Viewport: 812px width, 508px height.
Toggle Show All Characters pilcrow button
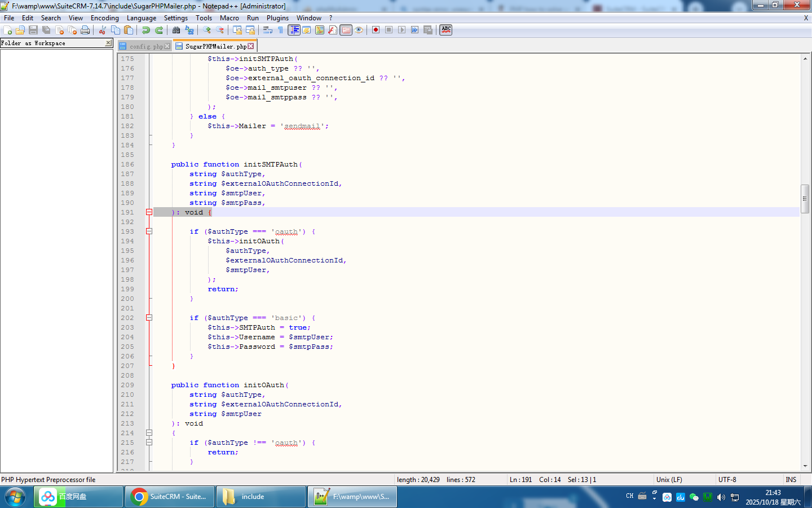click(x=280, y=30)
